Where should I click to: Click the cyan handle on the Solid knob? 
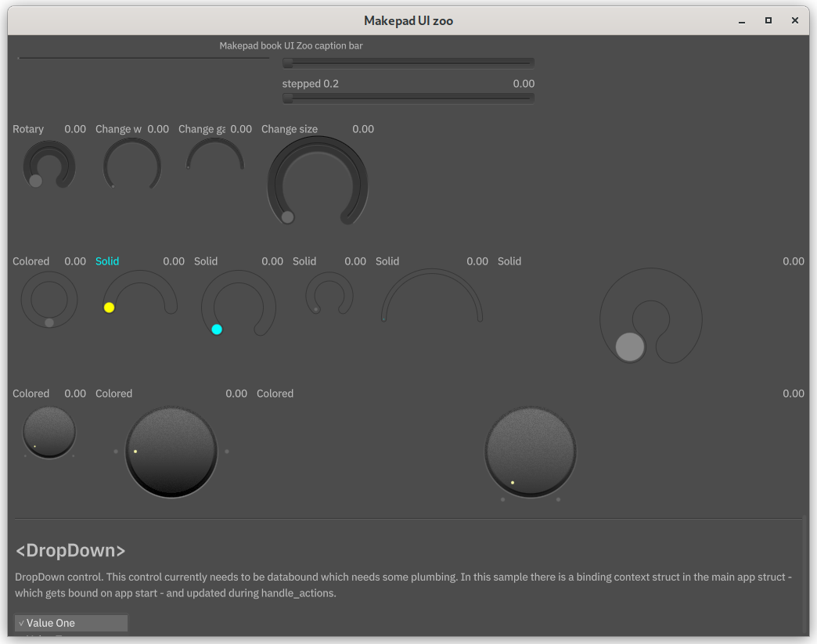pos(217,329)
